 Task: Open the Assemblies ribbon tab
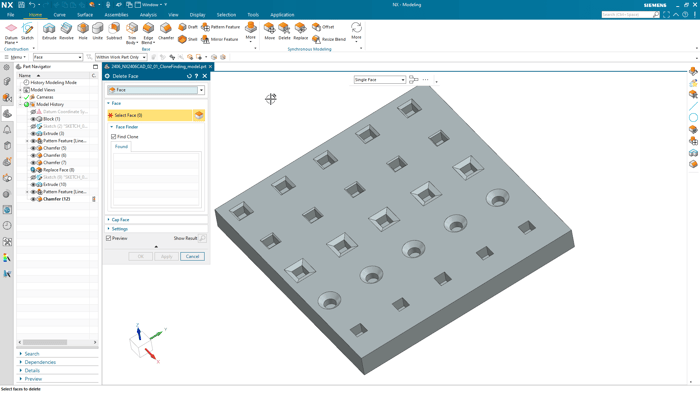116,15
